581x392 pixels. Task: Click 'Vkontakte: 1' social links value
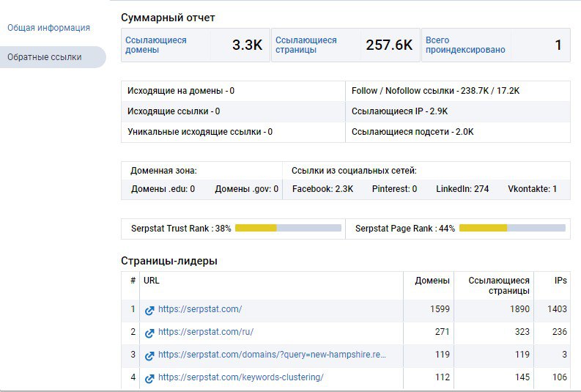(x=532, y=189)
